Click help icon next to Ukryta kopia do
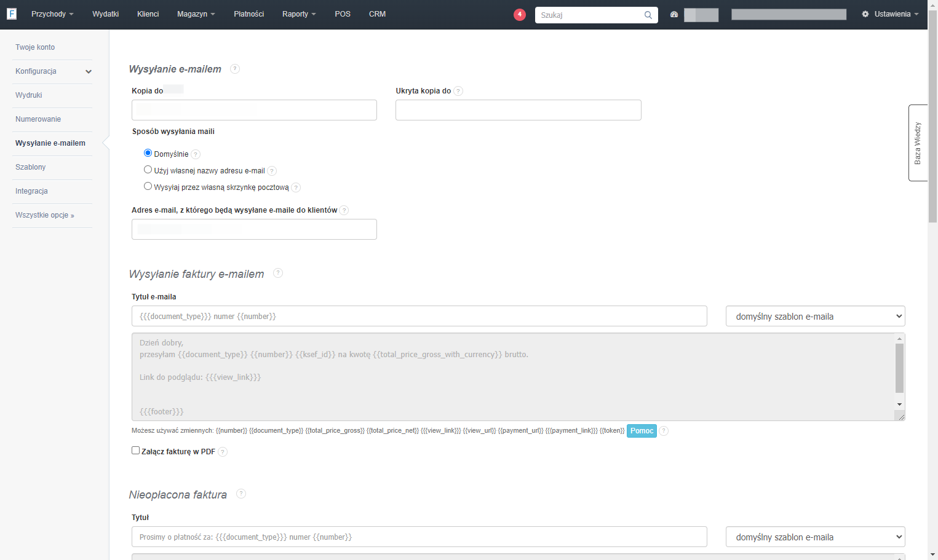Viewport: 938px width, 560px height. pyautogui.click(x=458, y=91)
